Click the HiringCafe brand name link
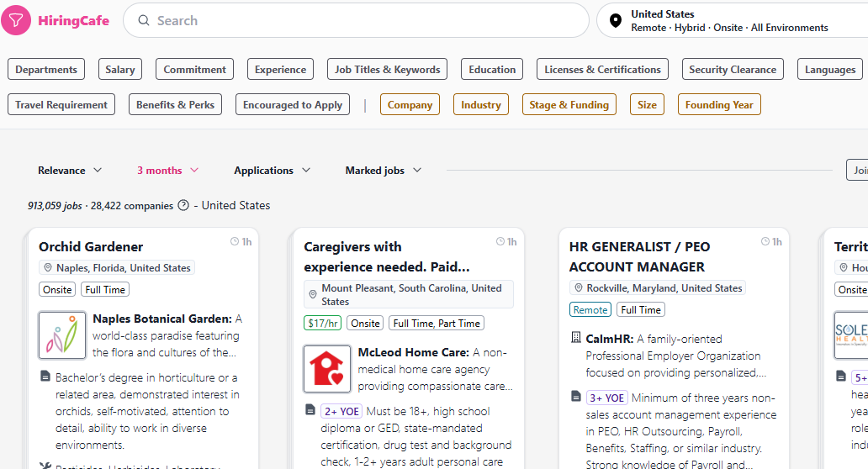Screen dimensions: 868x469 click(74, 20)
